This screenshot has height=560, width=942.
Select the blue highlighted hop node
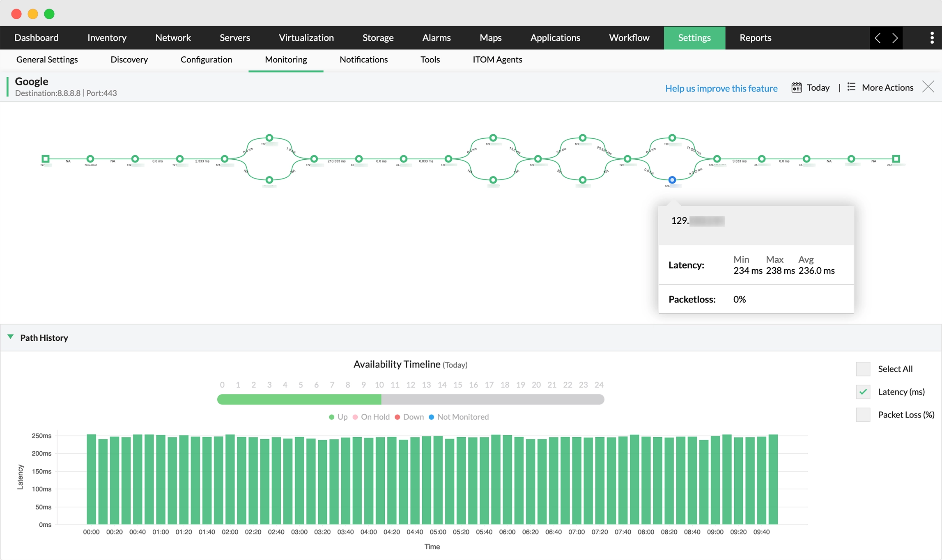pos(672,180)
